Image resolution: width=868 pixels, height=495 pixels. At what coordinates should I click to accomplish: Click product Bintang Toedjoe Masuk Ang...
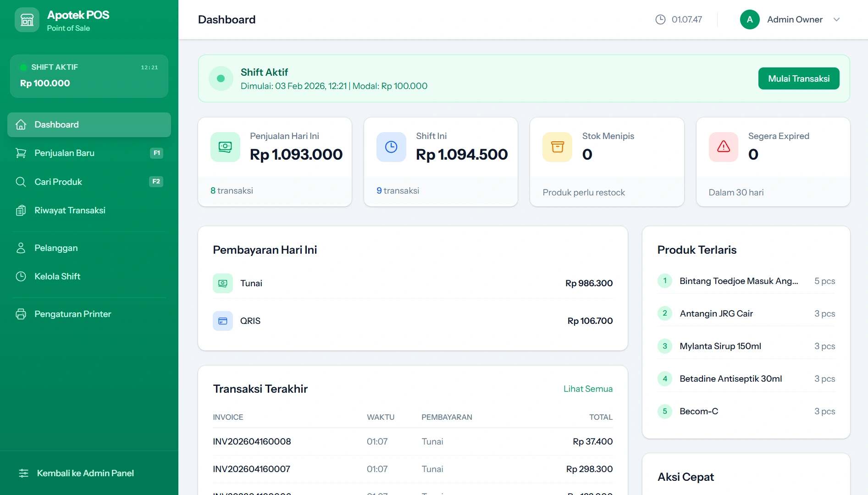739,281
